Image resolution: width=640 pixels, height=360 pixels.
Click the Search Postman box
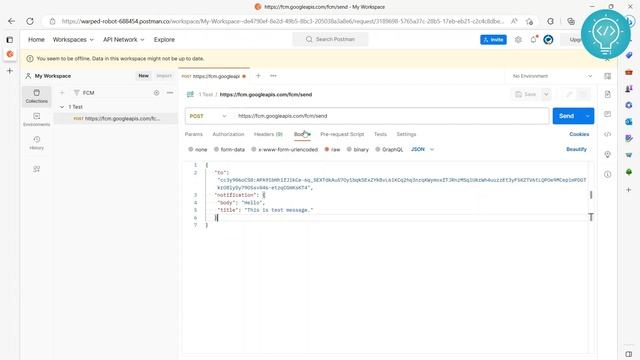tap(330, 39)
